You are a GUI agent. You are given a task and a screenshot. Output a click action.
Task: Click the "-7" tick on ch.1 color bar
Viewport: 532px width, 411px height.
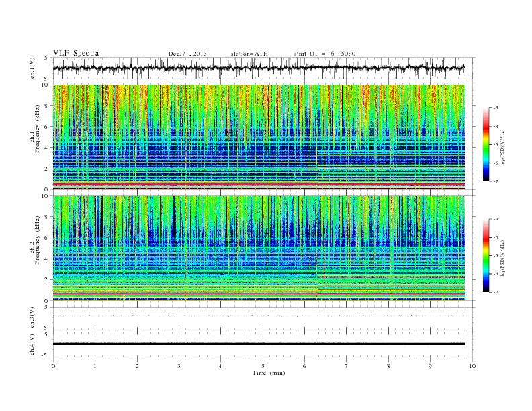[496, 181]
